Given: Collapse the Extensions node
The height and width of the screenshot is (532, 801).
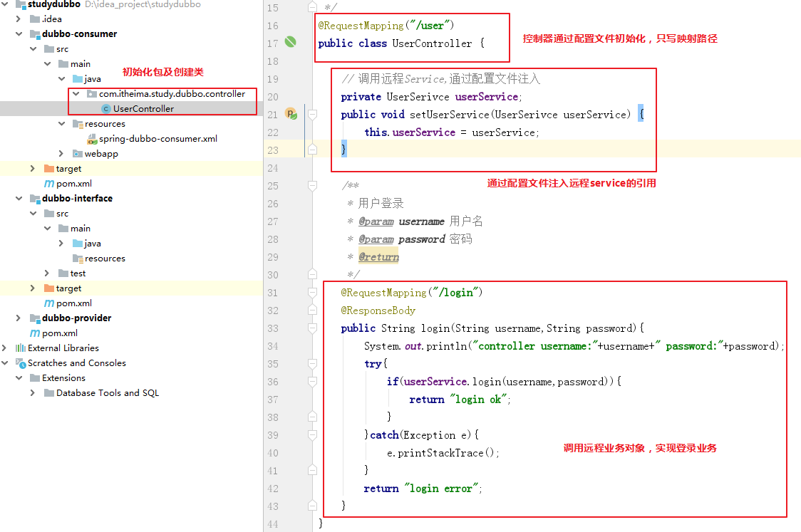Looking at the screenshot, I should coord(19,378).
